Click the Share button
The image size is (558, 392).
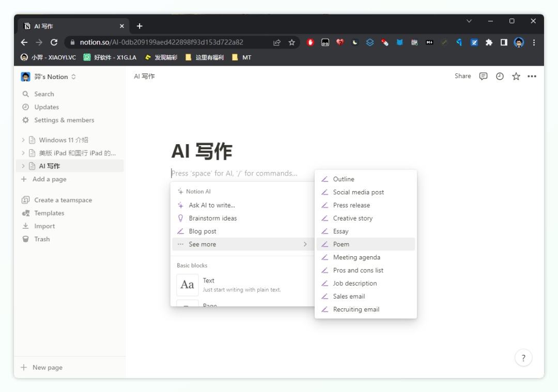point(462,76)
